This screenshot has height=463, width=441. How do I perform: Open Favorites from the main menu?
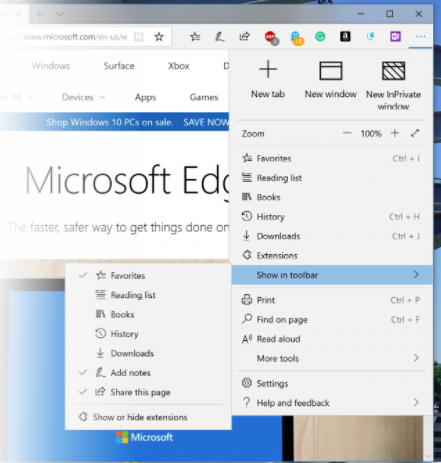[x=331, y=158]
